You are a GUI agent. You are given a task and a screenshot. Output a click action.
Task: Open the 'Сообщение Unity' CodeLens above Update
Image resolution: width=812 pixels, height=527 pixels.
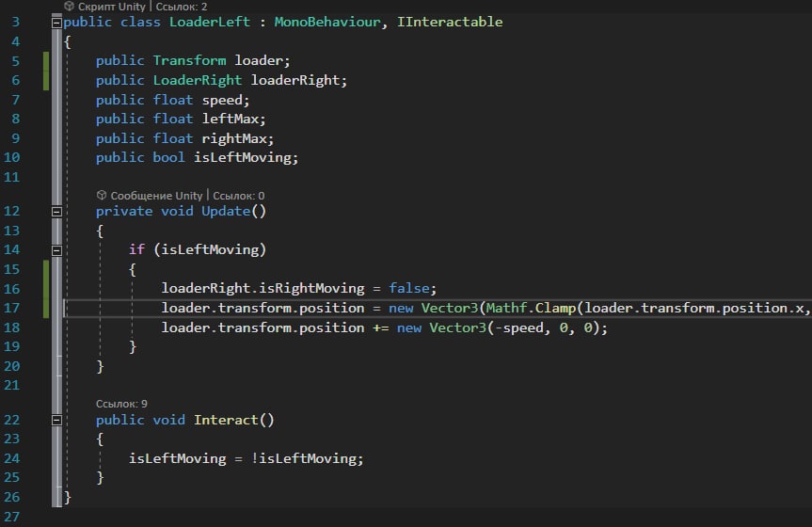coord(156,196)
